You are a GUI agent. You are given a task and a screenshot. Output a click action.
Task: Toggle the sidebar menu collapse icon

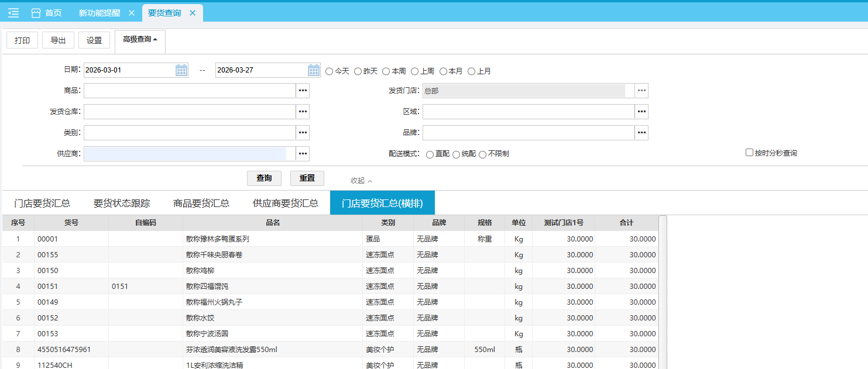[x=13, y=13]
